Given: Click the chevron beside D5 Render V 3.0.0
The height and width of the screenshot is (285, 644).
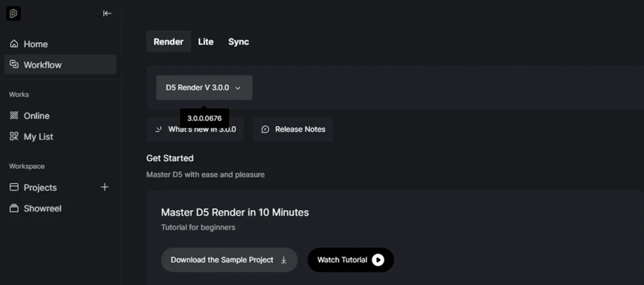Looking at the screenshot, I should pyautogui.click(x=237, y=88).
